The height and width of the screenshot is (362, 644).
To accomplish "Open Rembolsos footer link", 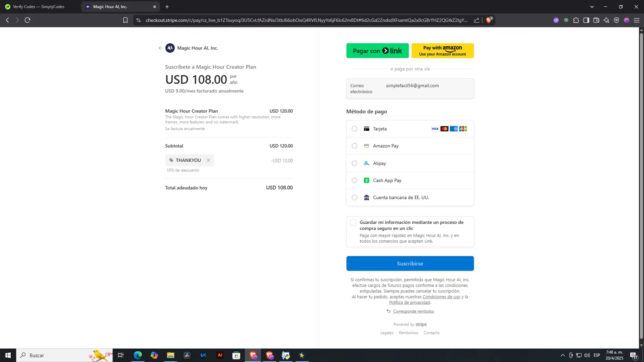I will 408,333.
